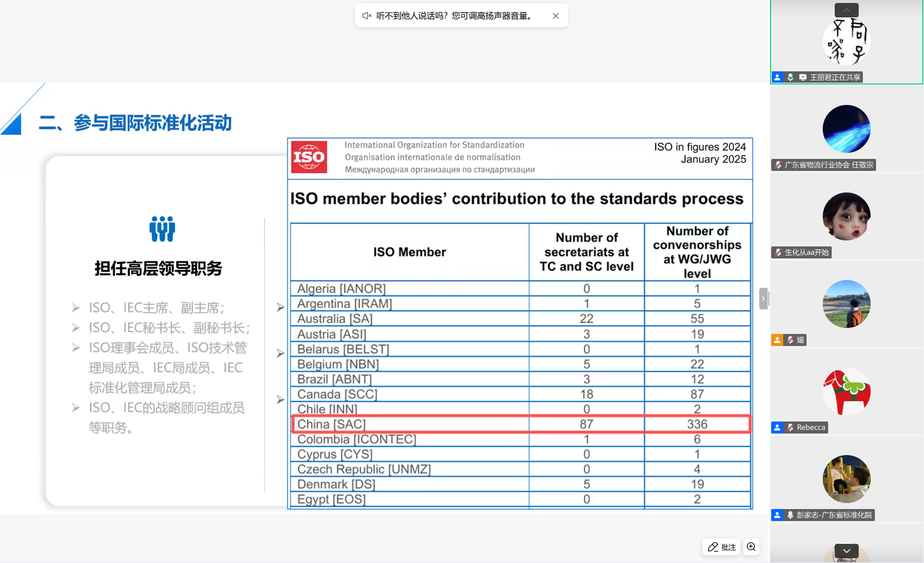Dismiss the speaker volume notification

click(555, 16)
